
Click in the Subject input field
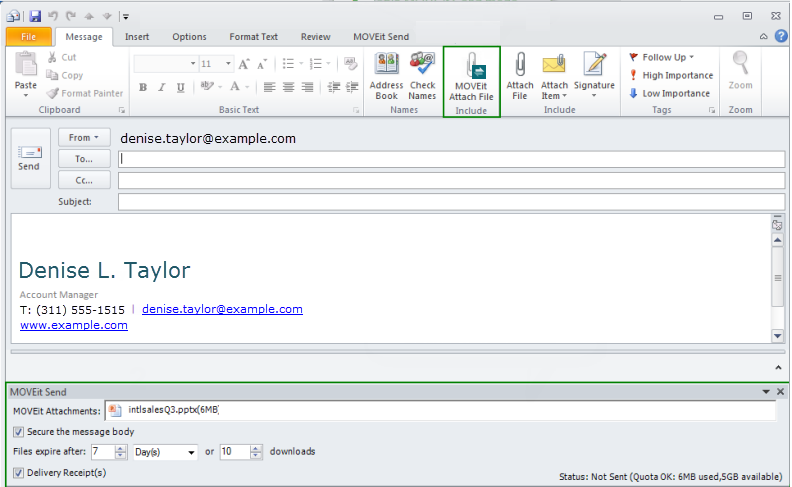pyautogui.click(x=450, y=202)
